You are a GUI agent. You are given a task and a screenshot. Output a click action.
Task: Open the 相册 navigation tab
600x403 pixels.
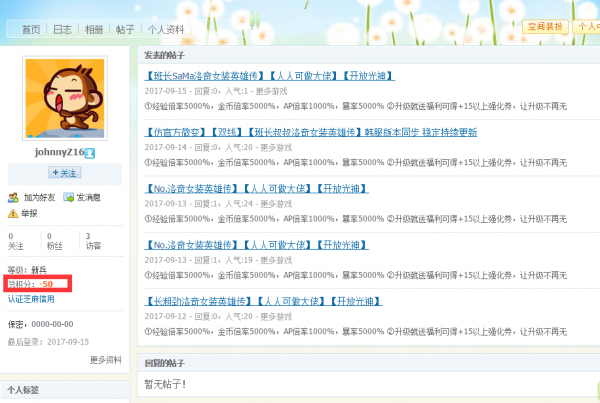(x=94, y=29)
